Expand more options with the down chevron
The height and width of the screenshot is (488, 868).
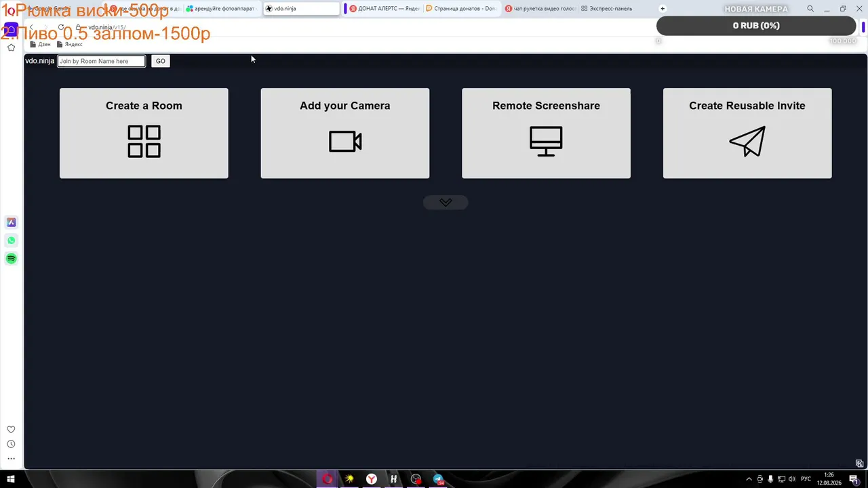point(446,202)
